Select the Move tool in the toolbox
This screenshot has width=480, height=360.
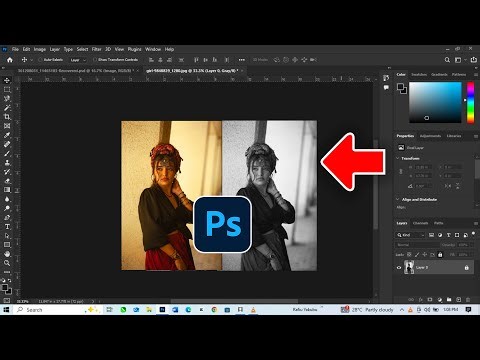(7, 80)
